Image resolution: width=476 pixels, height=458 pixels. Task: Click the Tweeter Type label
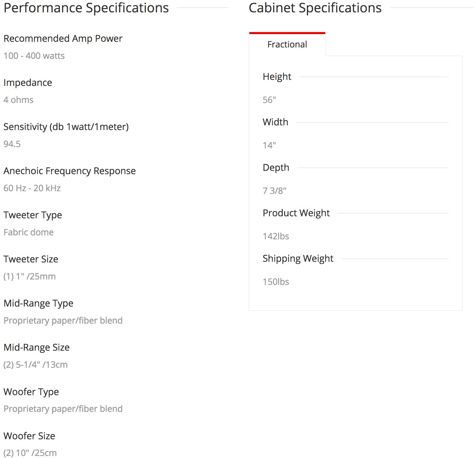point(33,215)
